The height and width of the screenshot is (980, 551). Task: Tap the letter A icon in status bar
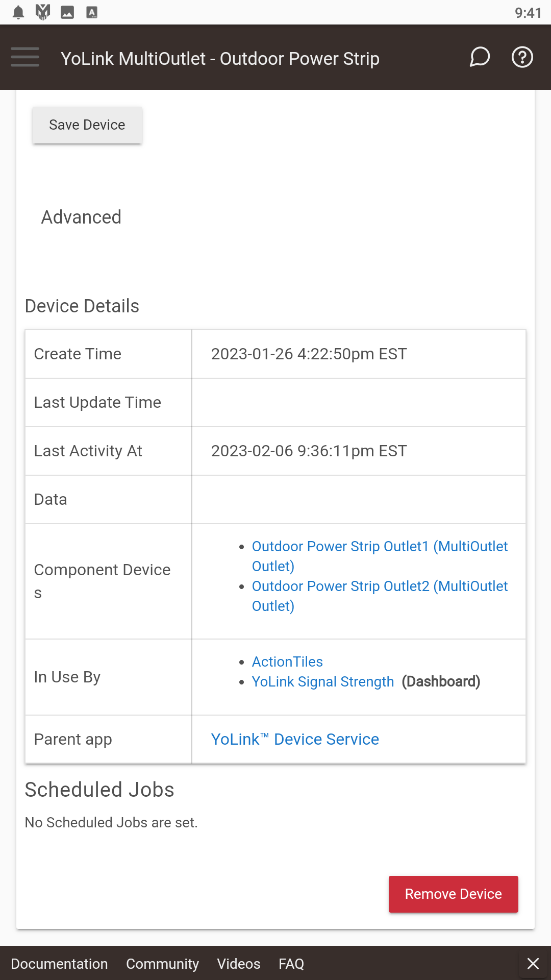92,12
